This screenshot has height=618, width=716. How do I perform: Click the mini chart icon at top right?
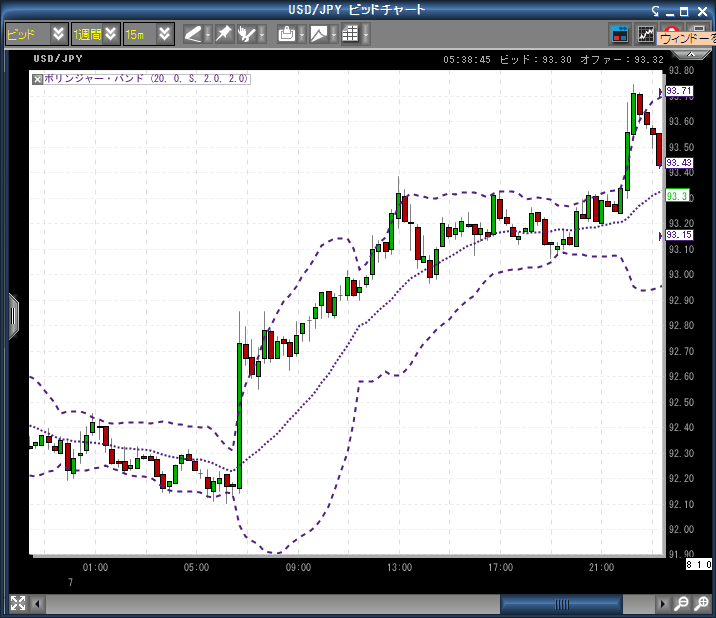647,34
